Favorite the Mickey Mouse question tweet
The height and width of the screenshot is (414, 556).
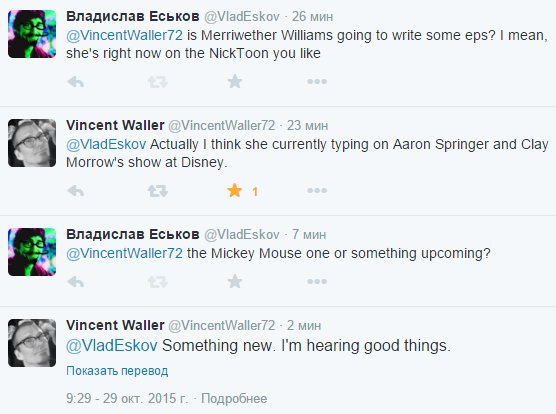pyautogui.click(x=235, y=282)
